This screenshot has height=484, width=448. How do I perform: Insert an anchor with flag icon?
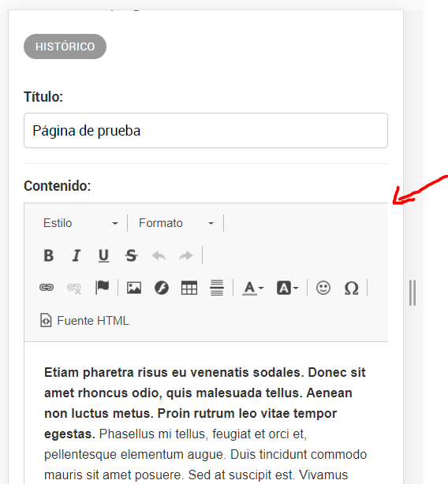[x=102, y=288]
